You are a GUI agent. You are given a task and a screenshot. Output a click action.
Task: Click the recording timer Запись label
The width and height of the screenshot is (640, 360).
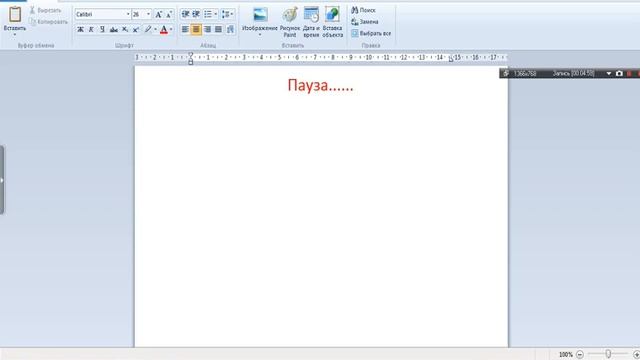pyautogui.click(x=573, y=73)
